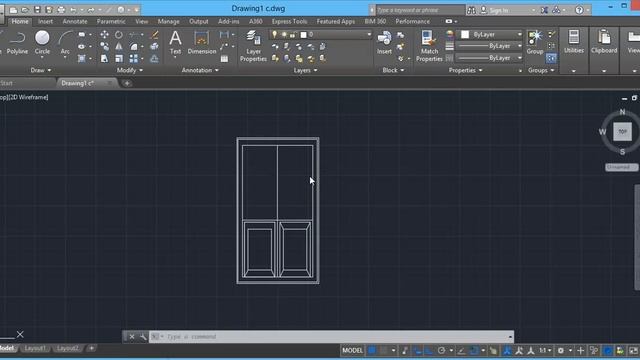
Task: Expand the Groups panel
Action: (x=541, y=70)
